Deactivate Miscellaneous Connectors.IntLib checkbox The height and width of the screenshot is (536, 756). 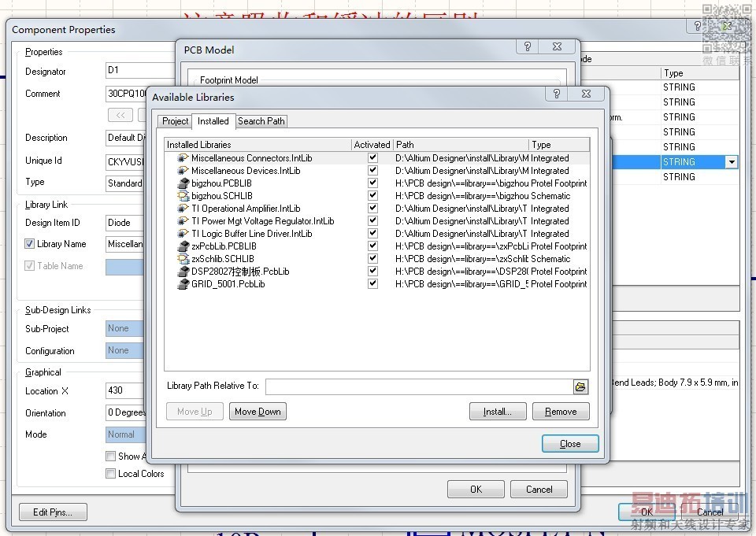(x=372, y=157)
